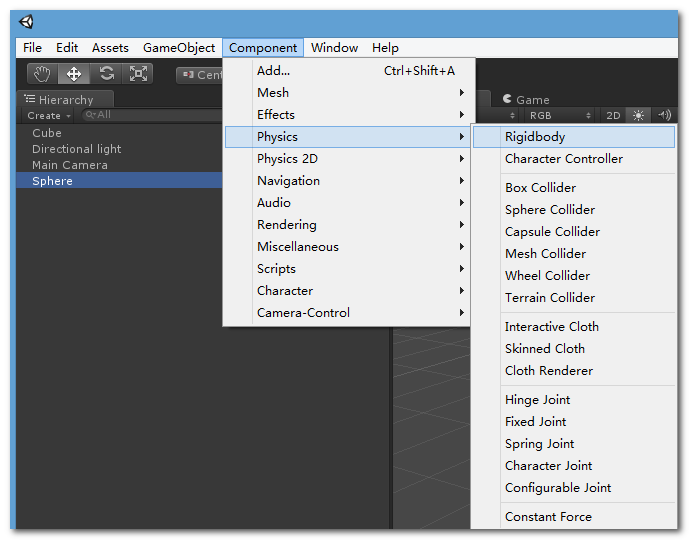Expand the Physics 2D submenu

pyautogui.click(x=347, y=159)
